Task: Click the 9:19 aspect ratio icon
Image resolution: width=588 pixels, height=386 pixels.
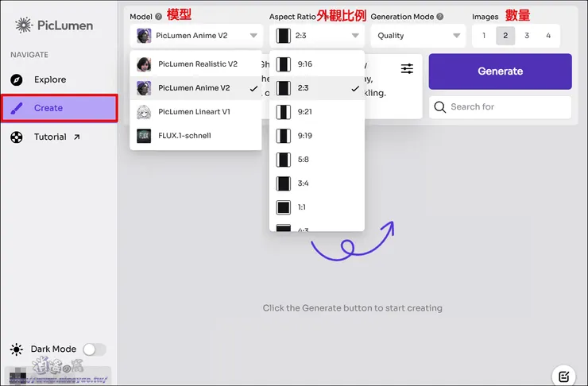Action: point(283,136)
